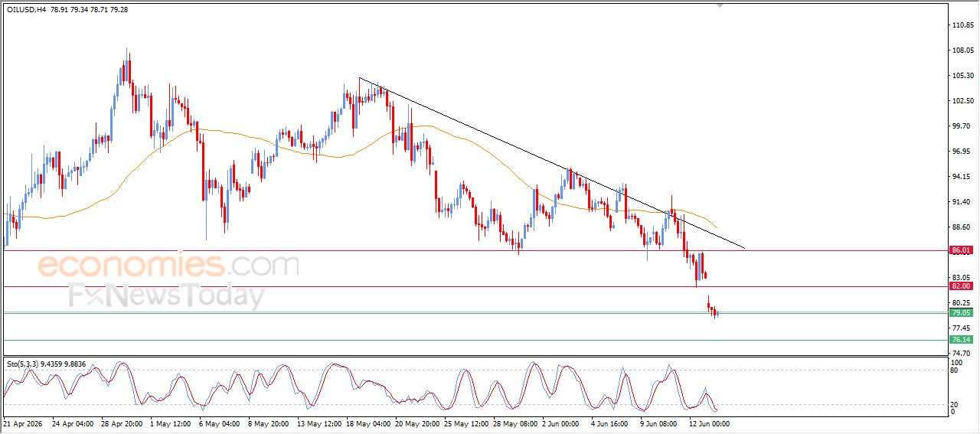Click the green 76.14 price level tag
The width and height of the screenshot is (980, 434).
pyautogui.click(x=961, y=340)
